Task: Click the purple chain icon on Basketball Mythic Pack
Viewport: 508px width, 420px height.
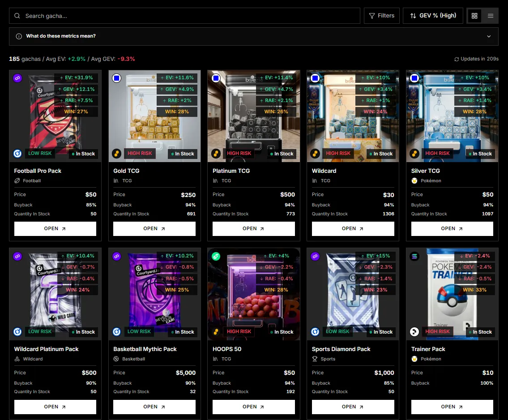Action: (x=117, y=256)
